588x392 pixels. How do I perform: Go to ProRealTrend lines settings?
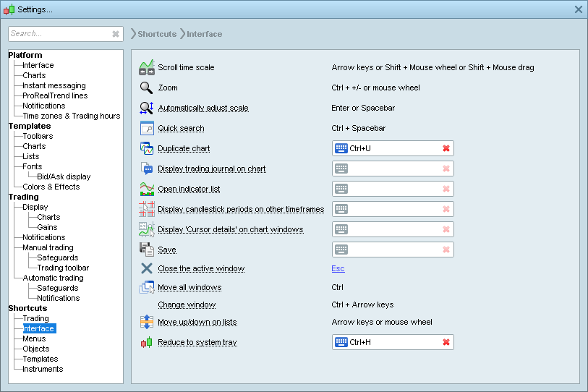tap(55, 95)
